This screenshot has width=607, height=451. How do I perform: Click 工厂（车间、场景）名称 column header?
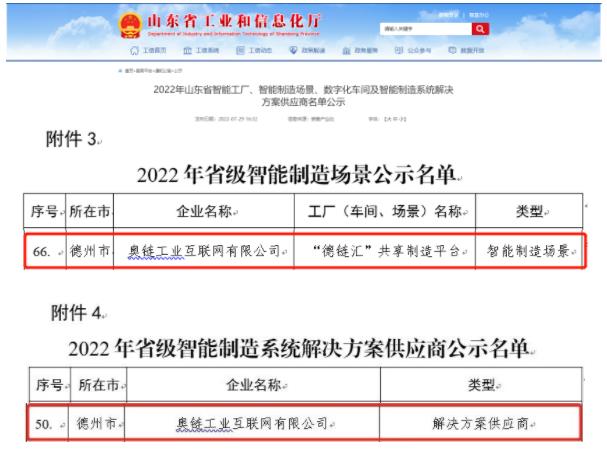point(385,211)
